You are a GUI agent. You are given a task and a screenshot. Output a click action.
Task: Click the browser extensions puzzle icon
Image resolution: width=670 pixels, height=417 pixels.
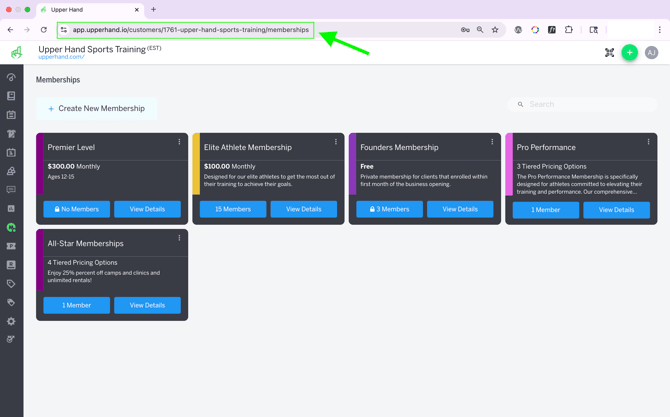(x=569, y=30)
